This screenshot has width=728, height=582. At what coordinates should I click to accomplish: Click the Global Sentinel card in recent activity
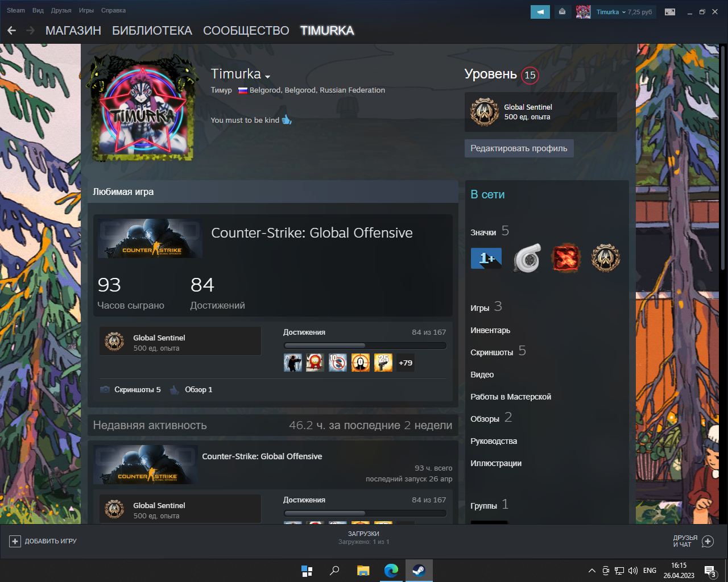(x=180, y=509)
